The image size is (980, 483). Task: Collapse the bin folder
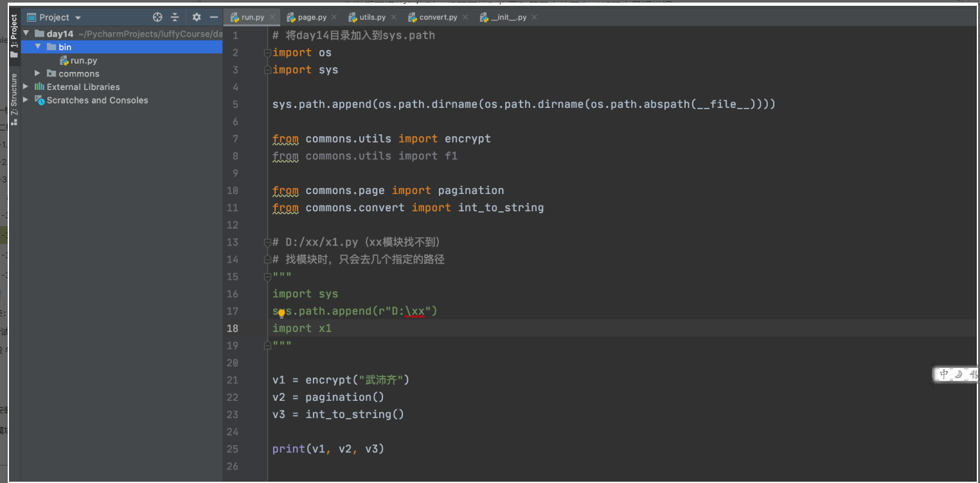pyautogui.click(x=38, y=47)
